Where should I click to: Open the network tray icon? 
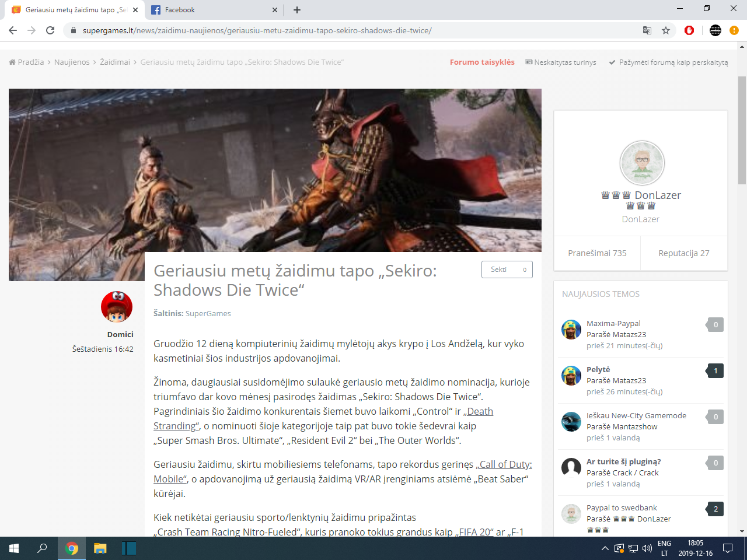coord(633,548)
